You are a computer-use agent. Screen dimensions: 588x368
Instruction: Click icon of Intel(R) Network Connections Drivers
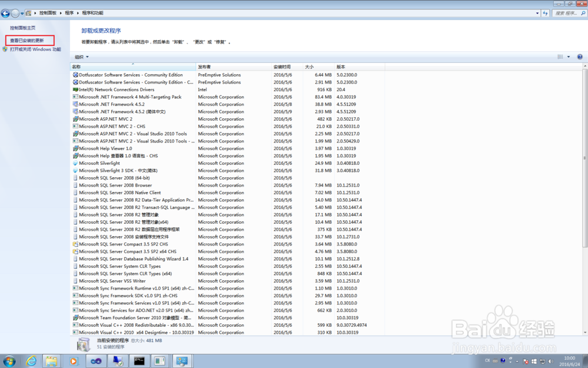point(75,89)
